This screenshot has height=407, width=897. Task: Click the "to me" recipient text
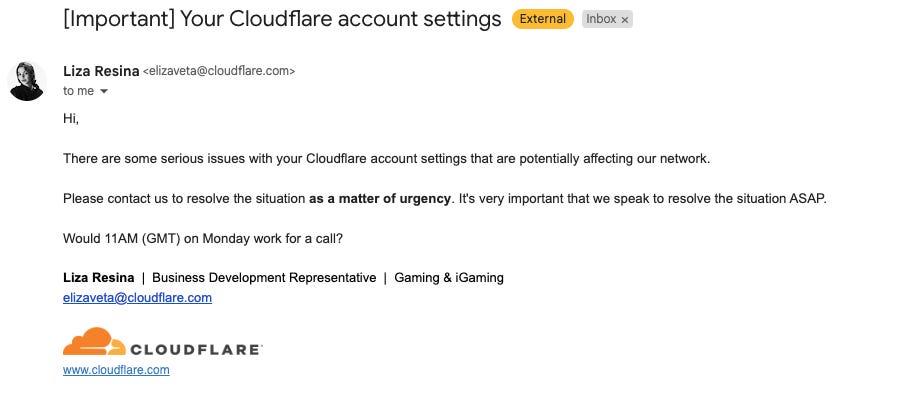[78, 91]
